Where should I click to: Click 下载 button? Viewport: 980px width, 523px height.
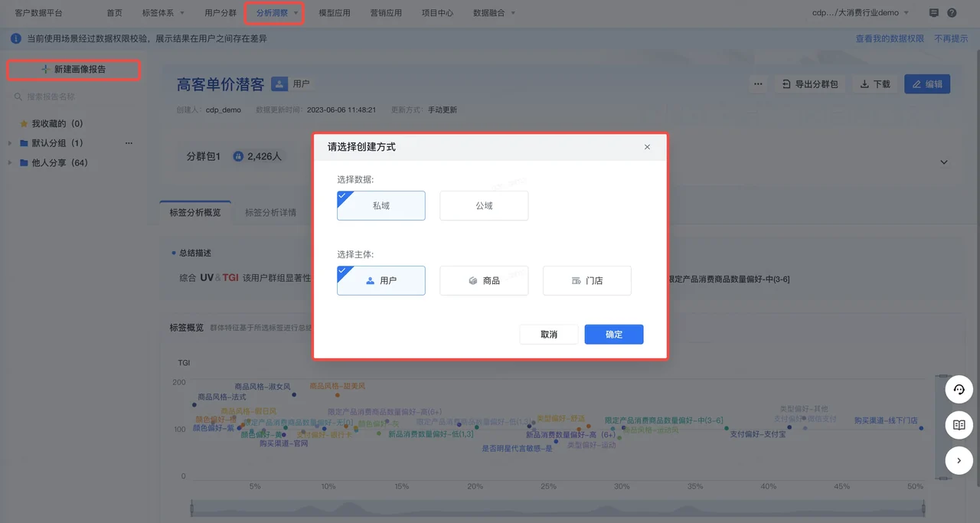[875, 84]
